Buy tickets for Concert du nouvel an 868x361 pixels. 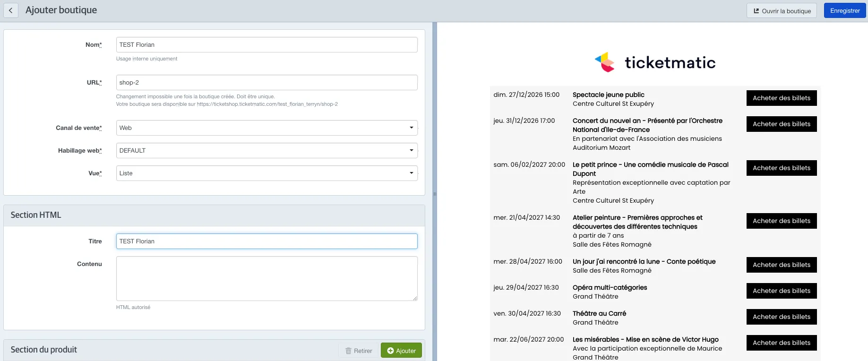click(782, 124)
